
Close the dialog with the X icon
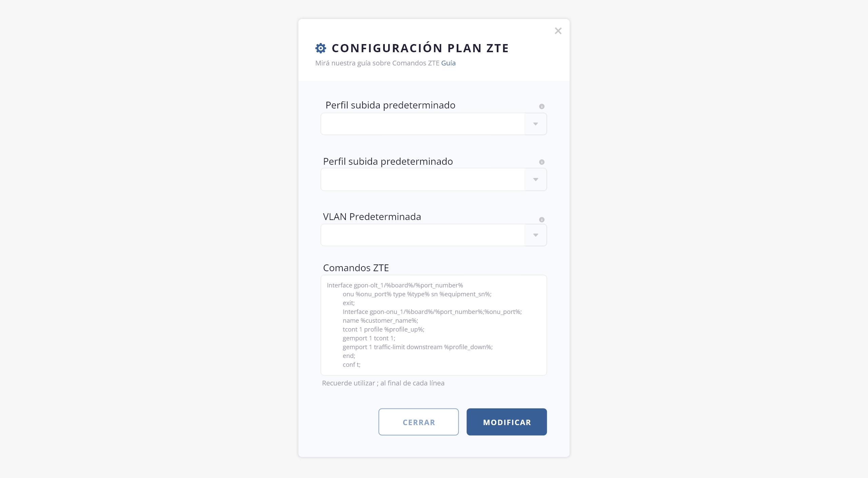coord(558,31)
